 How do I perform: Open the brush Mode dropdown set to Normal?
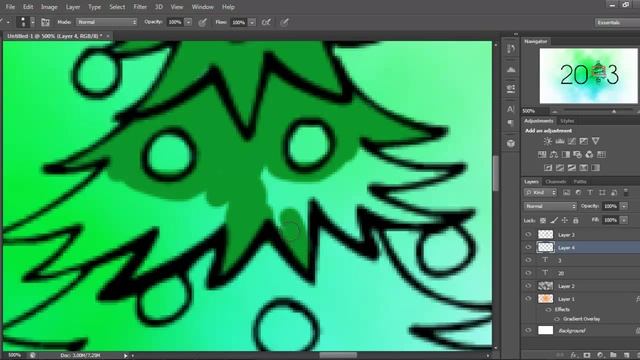107,22
